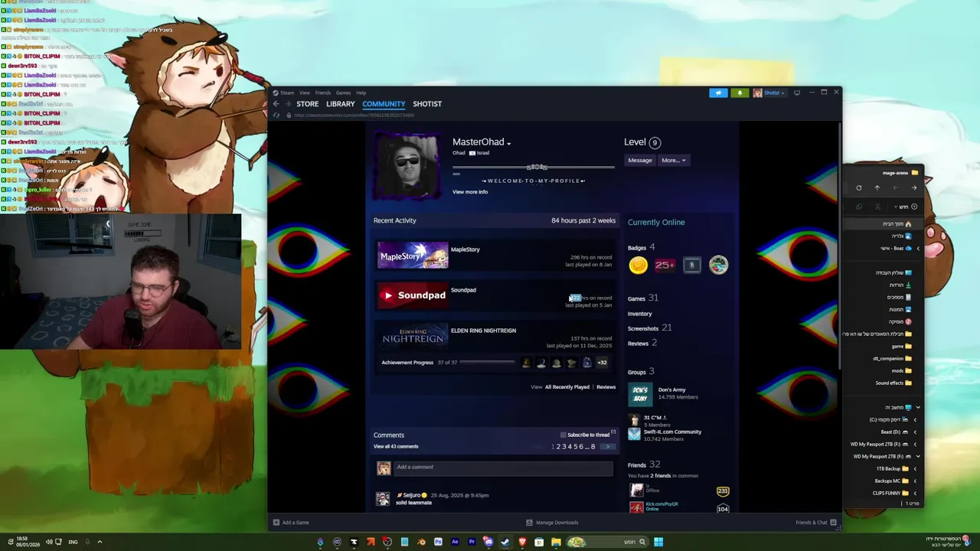Go back with Steam's back arrow

tap(276, 104)
